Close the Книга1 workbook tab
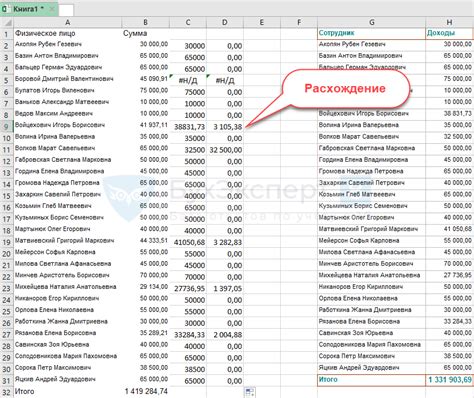 coord(52,9)
